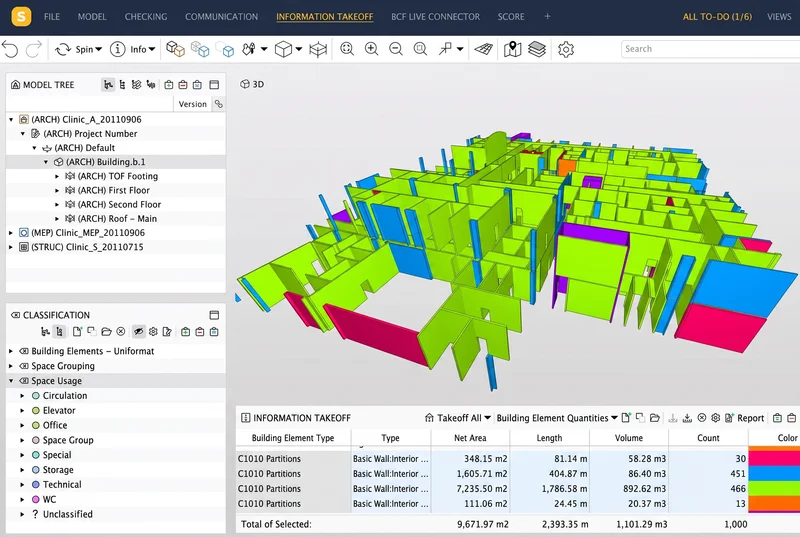Click remove classification X-circle icon
Image resolution: width=800 pixels, height=537 pixels.
tap(121, 331)
